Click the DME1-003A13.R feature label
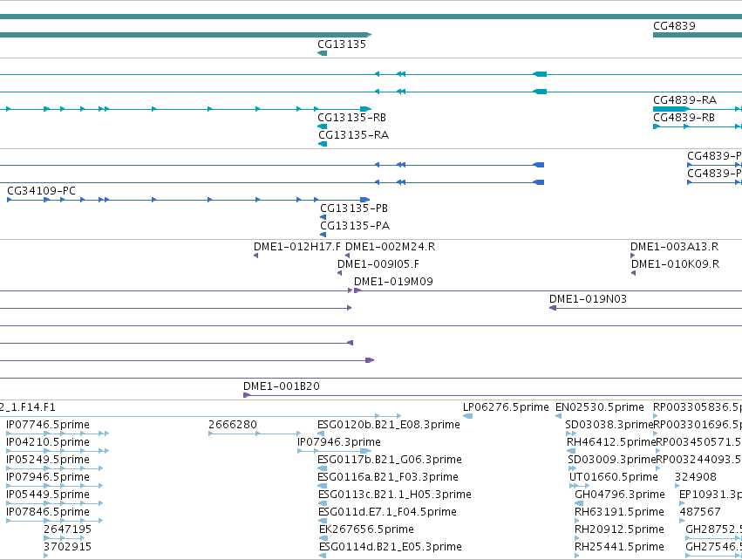Screen dimensions: 742x560 point(674,247)
